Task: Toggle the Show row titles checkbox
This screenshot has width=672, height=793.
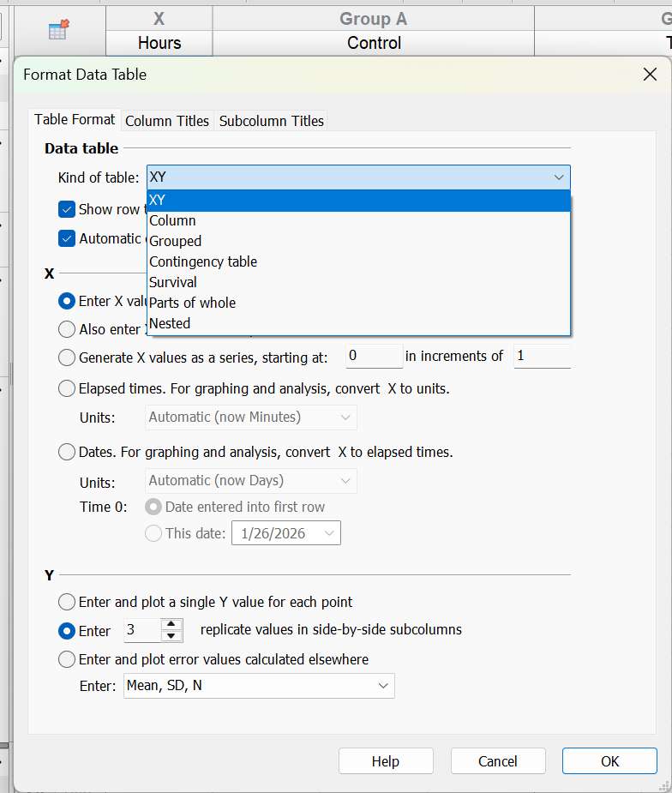Action: point(67,209)
